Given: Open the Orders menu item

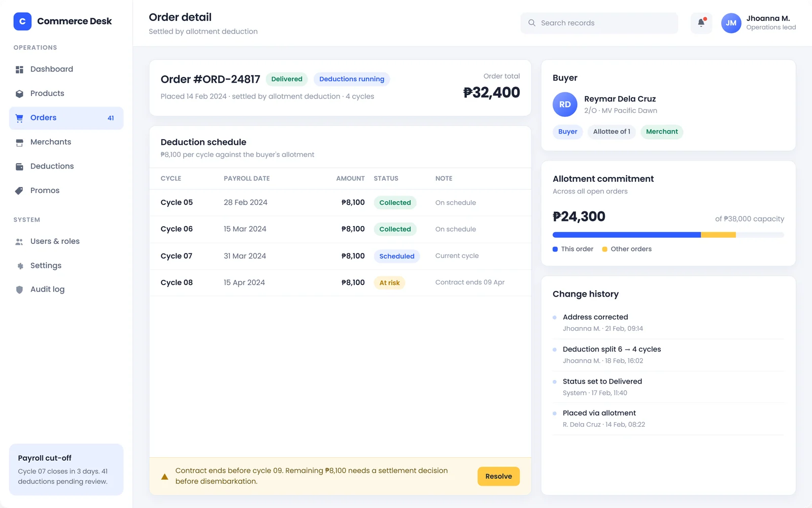Looking at the screenshot, I should [x=66, y=118].
